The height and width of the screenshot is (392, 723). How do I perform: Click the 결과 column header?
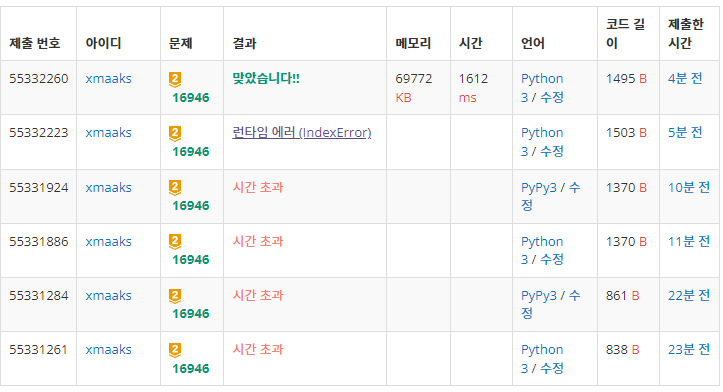point(244,43)
